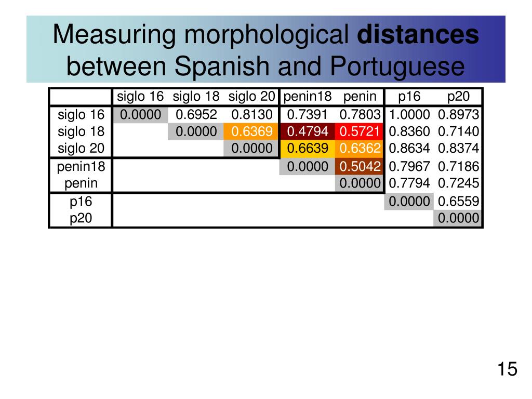Select the gray 0.0000 cell in the siglo 20 row
Image resolution: width=532 pixels, height=399 pixels.
click(251, 149)
